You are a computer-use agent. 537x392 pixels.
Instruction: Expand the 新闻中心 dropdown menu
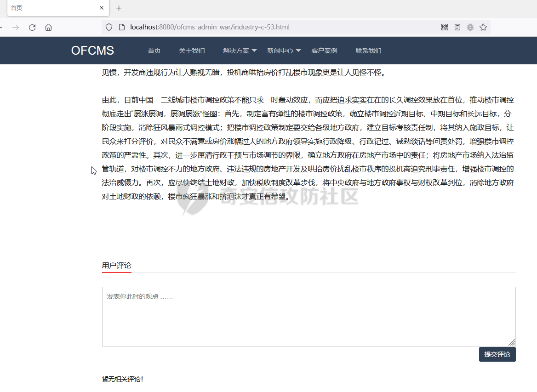click(x=284, y=51)
